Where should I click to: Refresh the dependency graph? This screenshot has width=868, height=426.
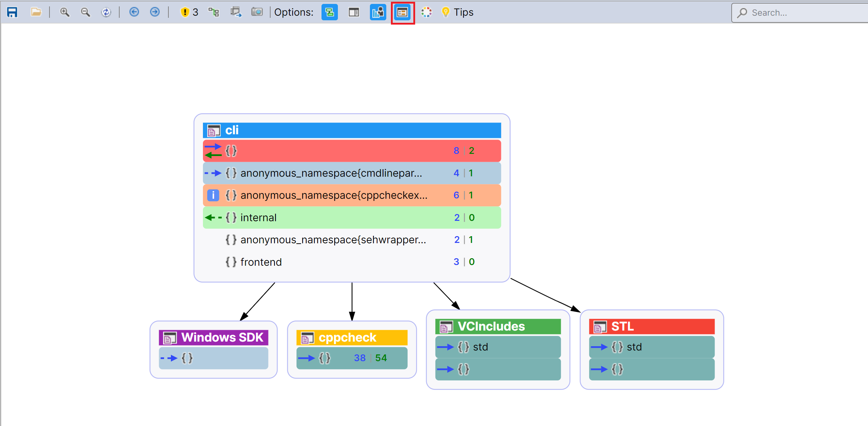[106, 12]
